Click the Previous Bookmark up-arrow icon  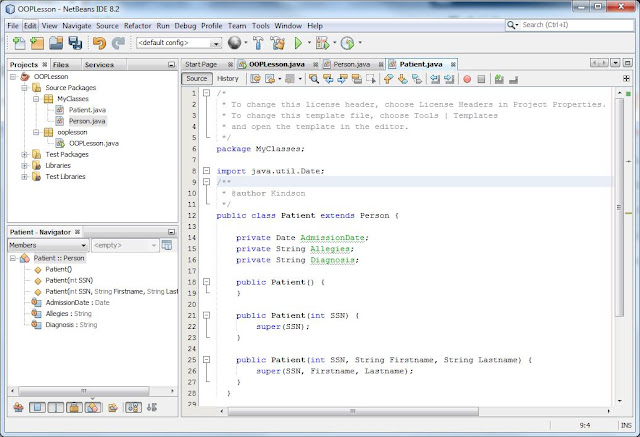tap(388, 79)
